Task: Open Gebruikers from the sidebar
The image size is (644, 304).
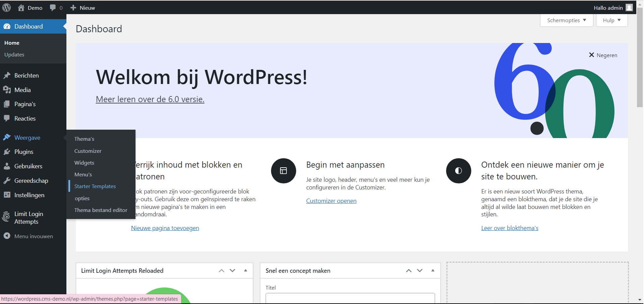Action: click(x=28, y=166)
